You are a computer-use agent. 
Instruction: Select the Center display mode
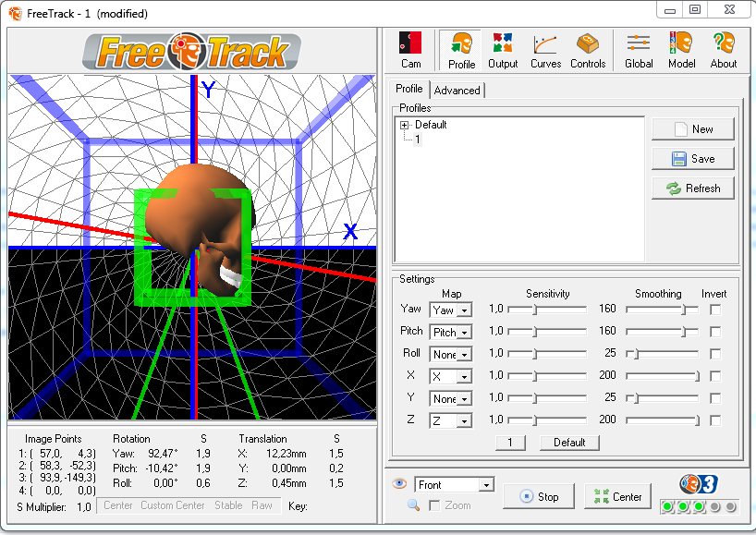click(117, 505)
